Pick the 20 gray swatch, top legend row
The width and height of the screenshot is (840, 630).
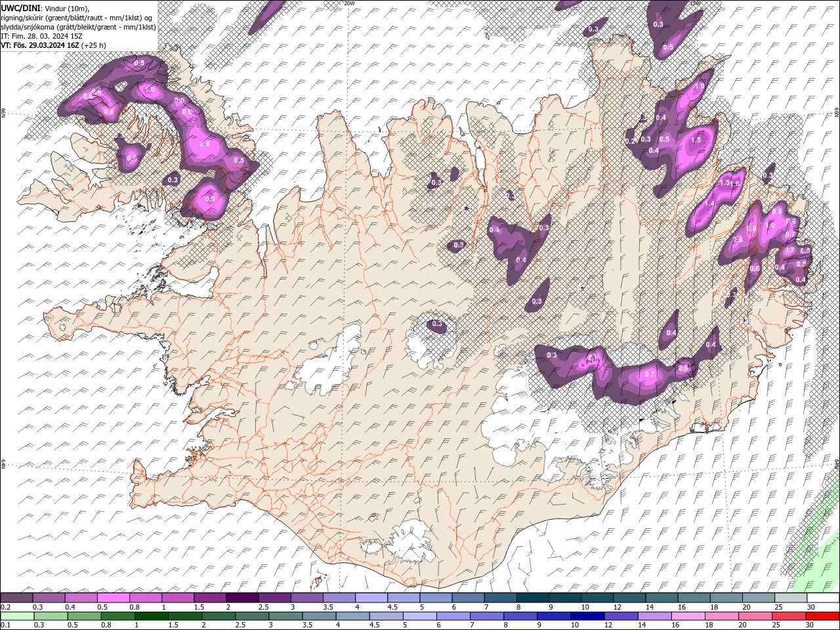[x=758, y=598]
